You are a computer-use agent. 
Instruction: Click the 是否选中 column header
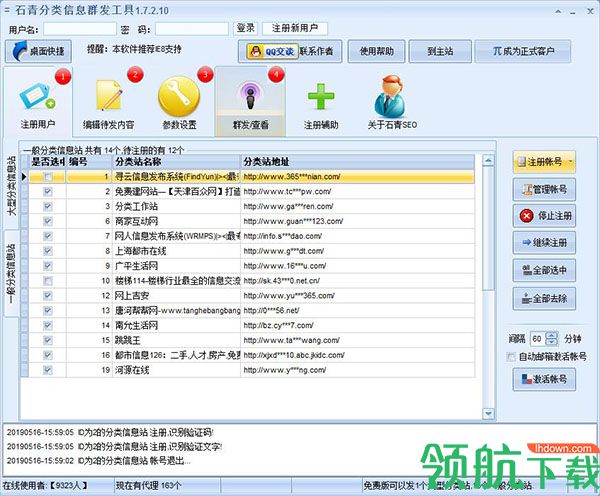[x=47, y=162]
